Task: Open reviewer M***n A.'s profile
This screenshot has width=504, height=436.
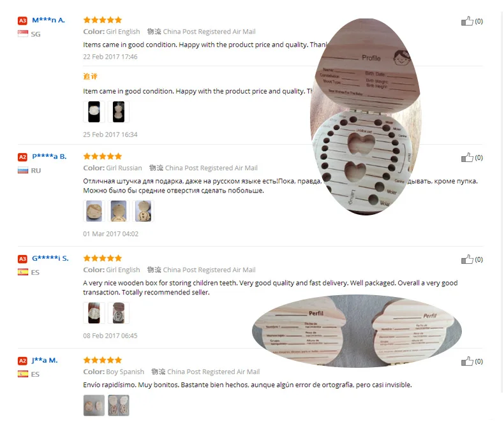Action: (x=48, y=20)
